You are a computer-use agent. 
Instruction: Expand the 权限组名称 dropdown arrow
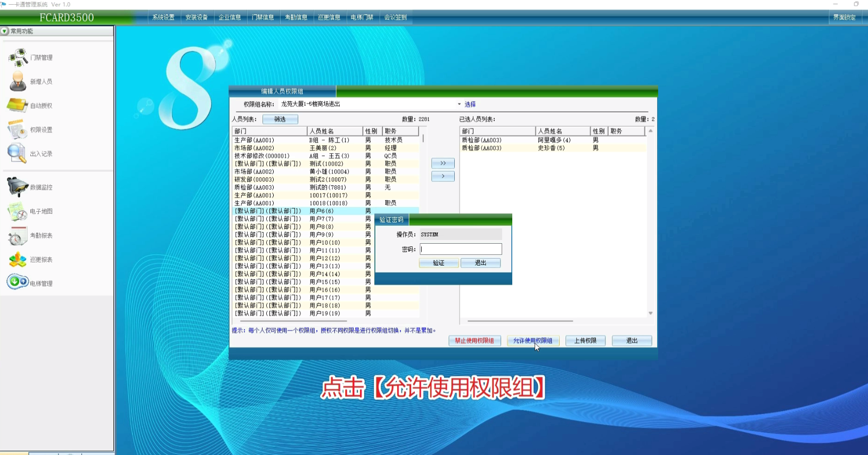click(460, 104)
